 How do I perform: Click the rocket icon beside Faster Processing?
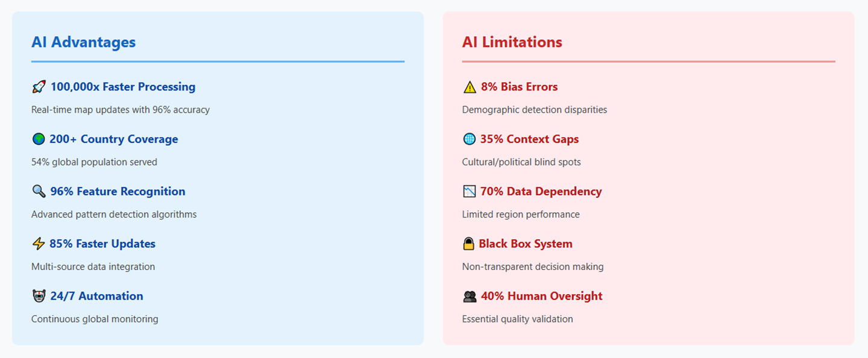[x=39, y=87]
